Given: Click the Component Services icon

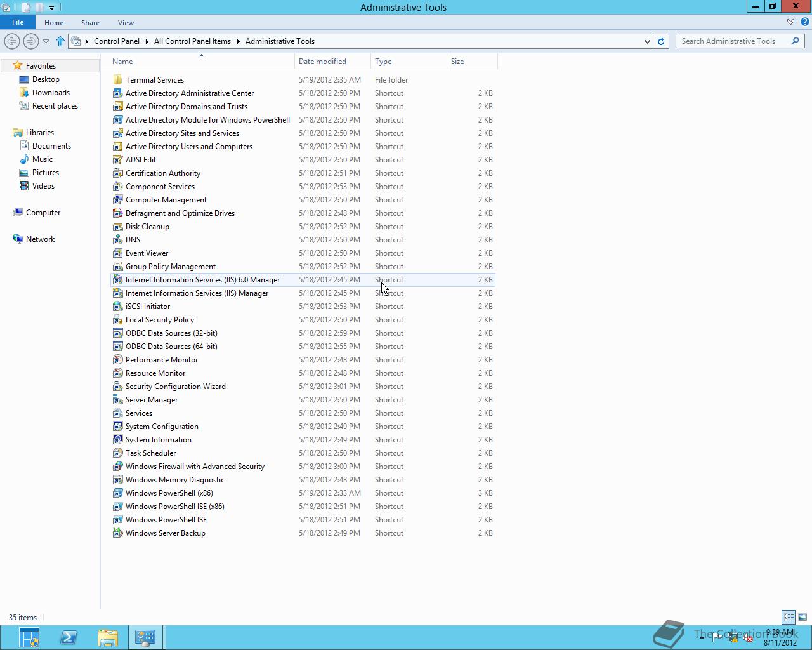Looking at the screenshot, I should tap(117, 186).
